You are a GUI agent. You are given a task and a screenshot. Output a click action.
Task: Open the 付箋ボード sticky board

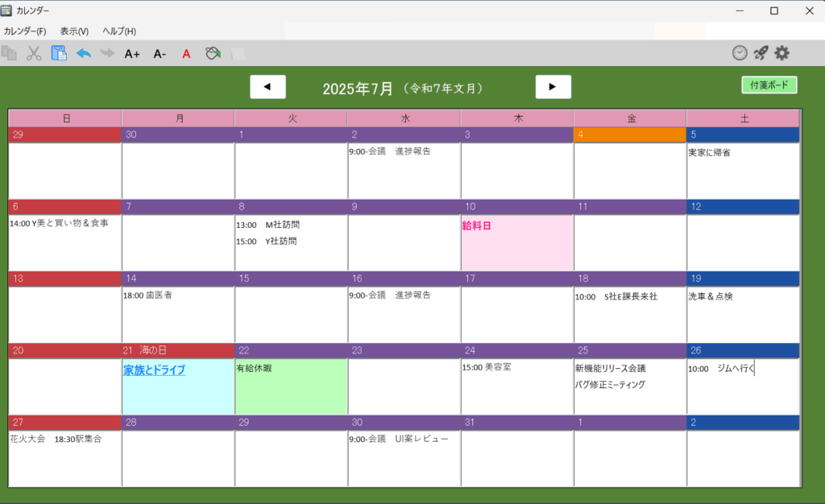pos(769,85)
